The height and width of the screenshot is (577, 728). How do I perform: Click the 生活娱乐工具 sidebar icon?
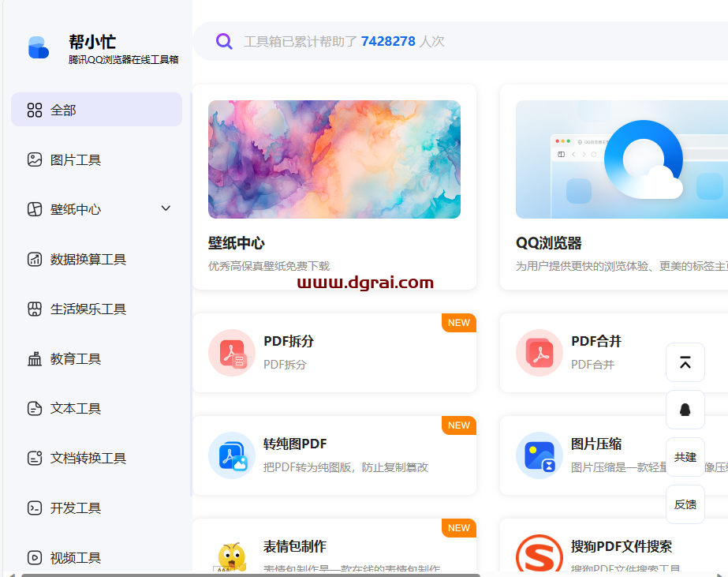coord(35,309)
